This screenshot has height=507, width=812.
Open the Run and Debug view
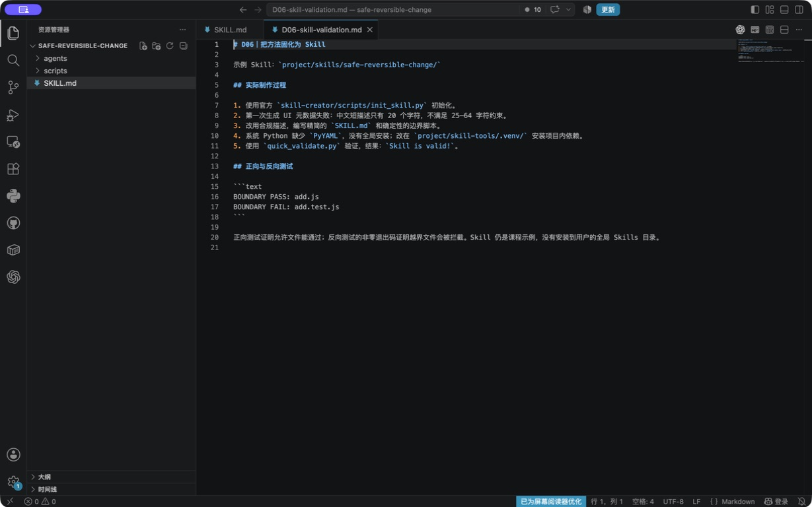(13, 115)
